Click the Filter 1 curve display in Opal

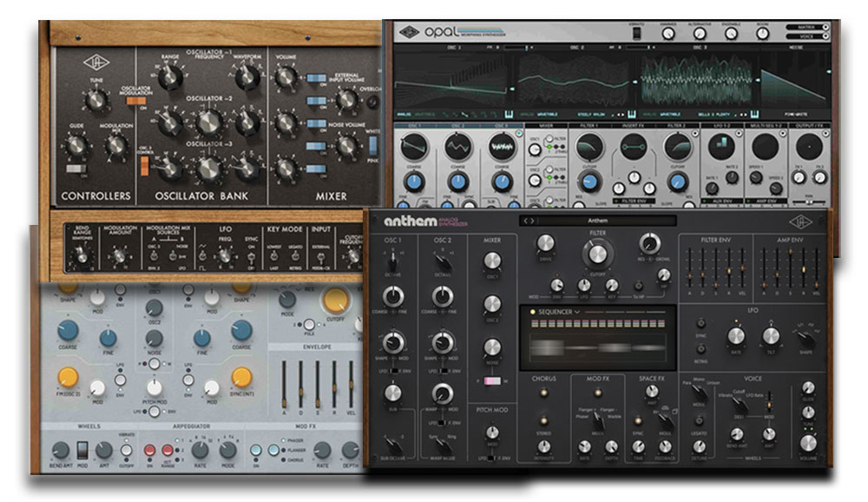coord(589,147)
